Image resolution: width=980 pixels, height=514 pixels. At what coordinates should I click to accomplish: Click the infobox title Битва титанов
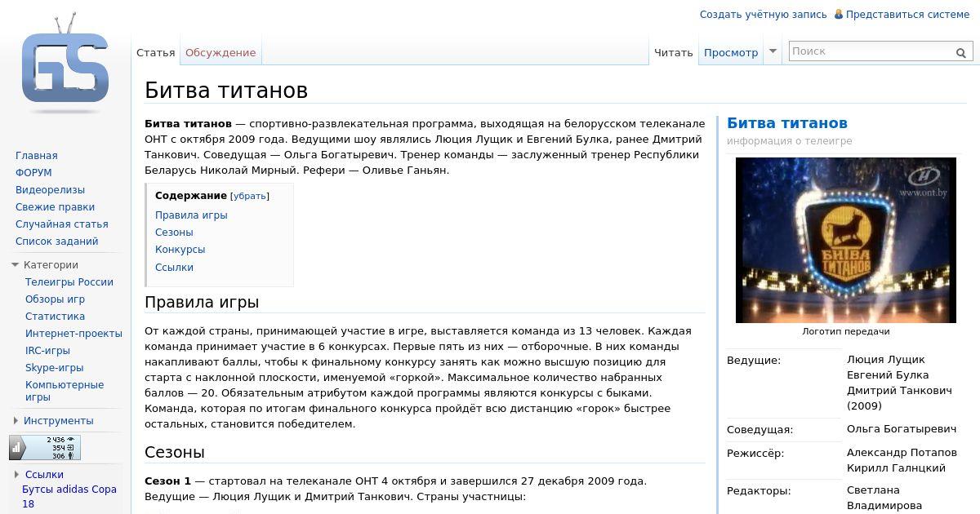(787, 123)
